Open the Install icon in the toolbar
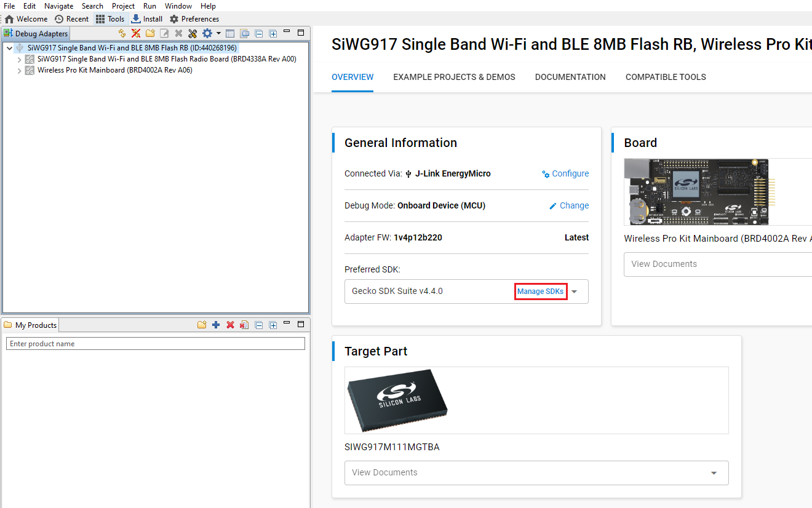 [146, 18]
